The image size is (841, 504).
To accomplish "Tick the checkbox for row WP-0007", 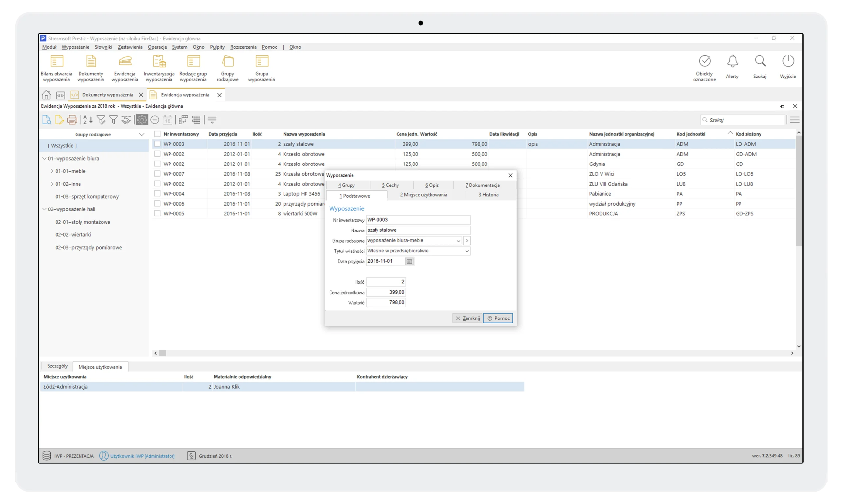I will tap(157, 174).
